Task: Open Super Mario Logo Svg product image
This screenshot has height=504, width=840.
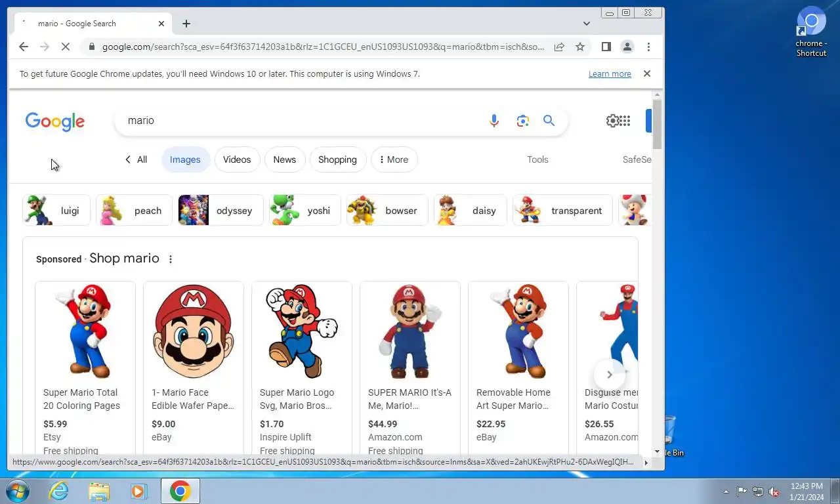Action: tap(302, 331)
